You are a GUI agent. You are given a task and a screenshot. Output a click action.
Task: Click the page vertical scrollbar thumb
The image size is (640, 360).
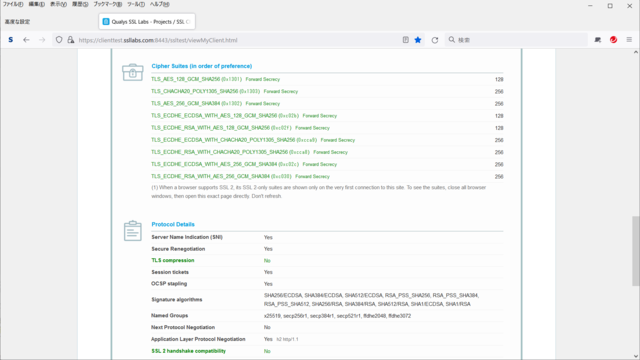tap(636, 251)
